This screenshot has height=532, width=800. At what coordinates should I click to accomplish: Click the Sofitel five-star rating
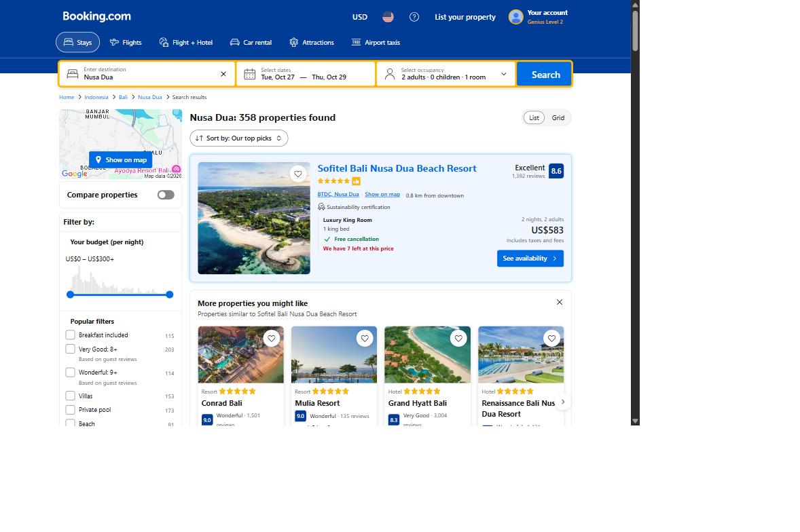pos(333,181)
